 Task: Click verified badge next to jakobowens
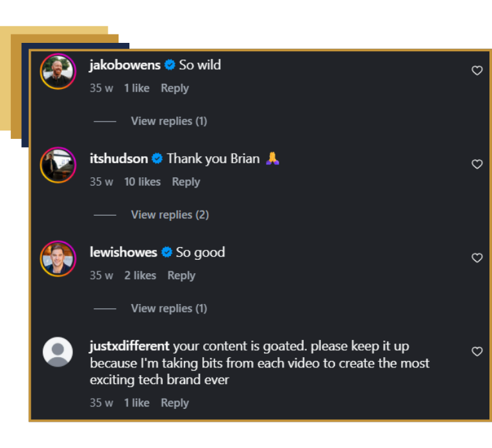pyautogui.click(x=170, y=65)
